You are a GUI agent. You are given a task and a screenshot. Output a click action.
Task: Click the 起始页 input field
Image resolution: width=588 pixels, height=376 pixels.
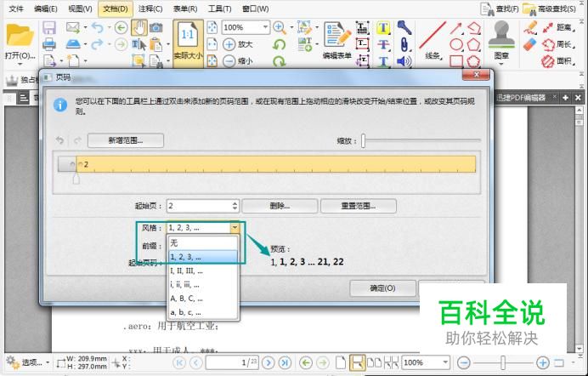202,206
